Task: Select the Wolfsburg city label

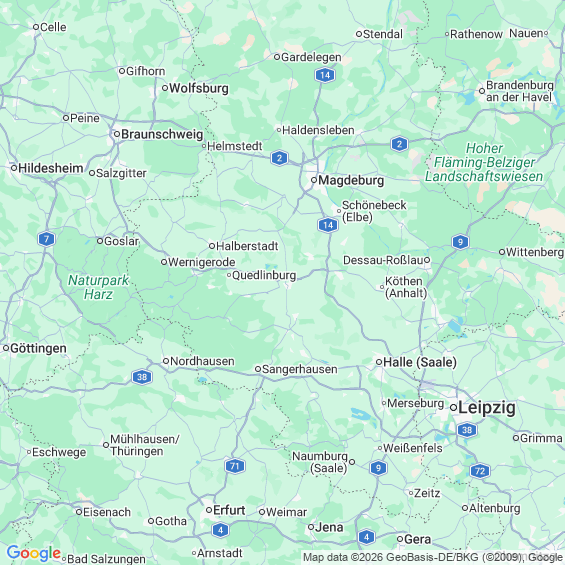Action: (x=199, y=88)
